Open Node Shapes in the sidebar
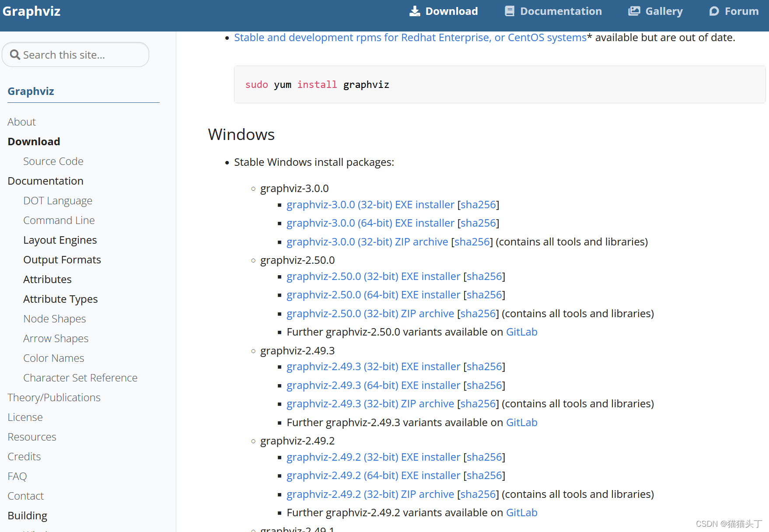Viewport: 769px width, 532px height. (55, 318)
